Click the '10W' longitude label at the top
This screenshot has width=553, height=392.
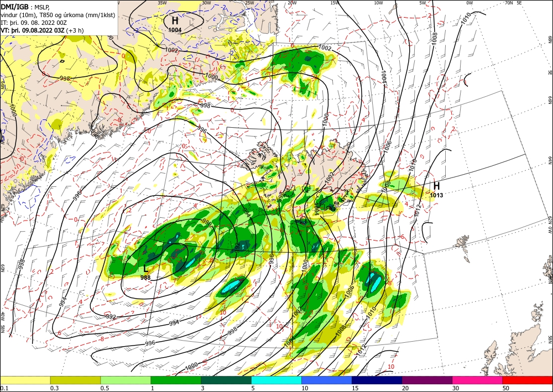378,3
